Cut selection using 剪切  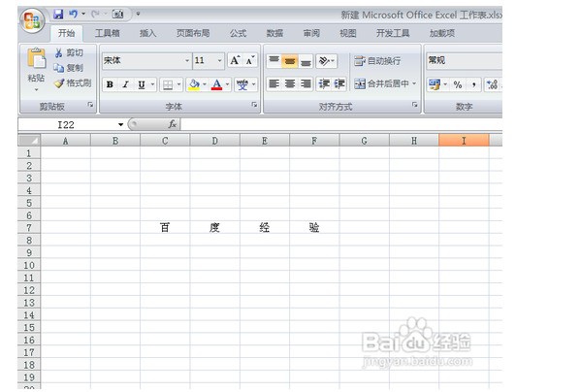[69, 53]
